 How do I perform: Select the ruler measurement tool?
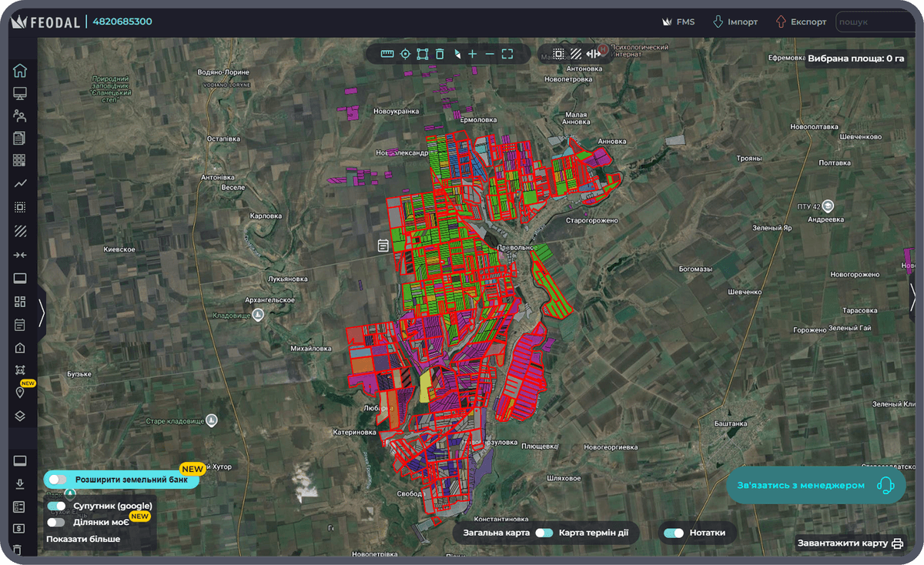387,54
